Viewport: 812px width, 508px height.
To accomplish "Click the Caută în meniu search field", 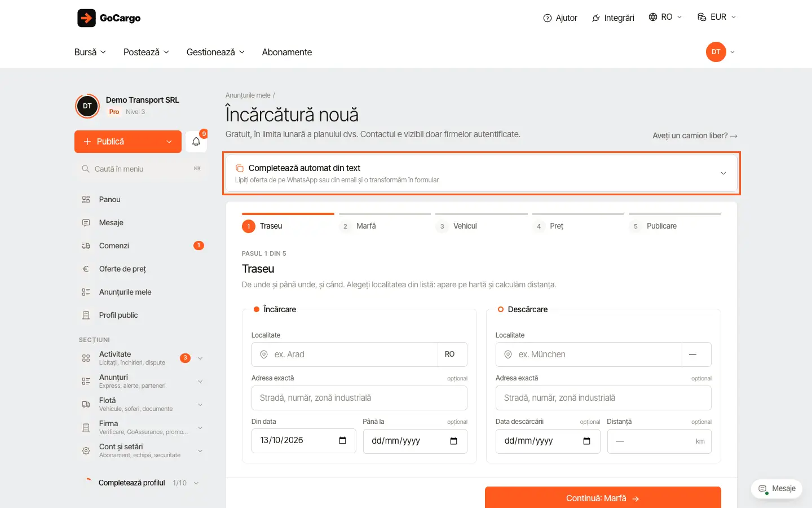I will pos(140,169).
